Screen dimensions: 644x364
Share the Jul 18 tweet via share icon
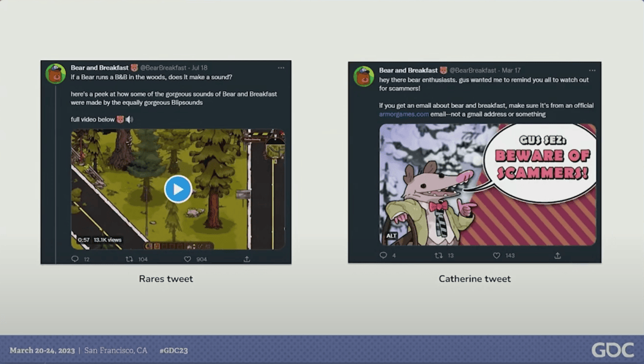246,259
